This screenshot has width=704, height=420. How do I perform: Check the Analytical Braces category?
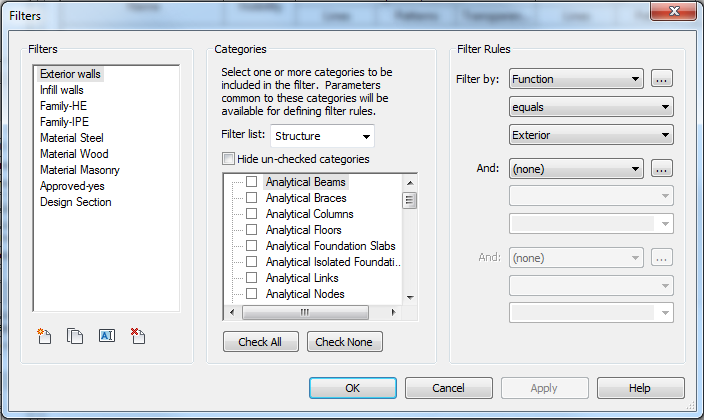[x=251, y=198]
